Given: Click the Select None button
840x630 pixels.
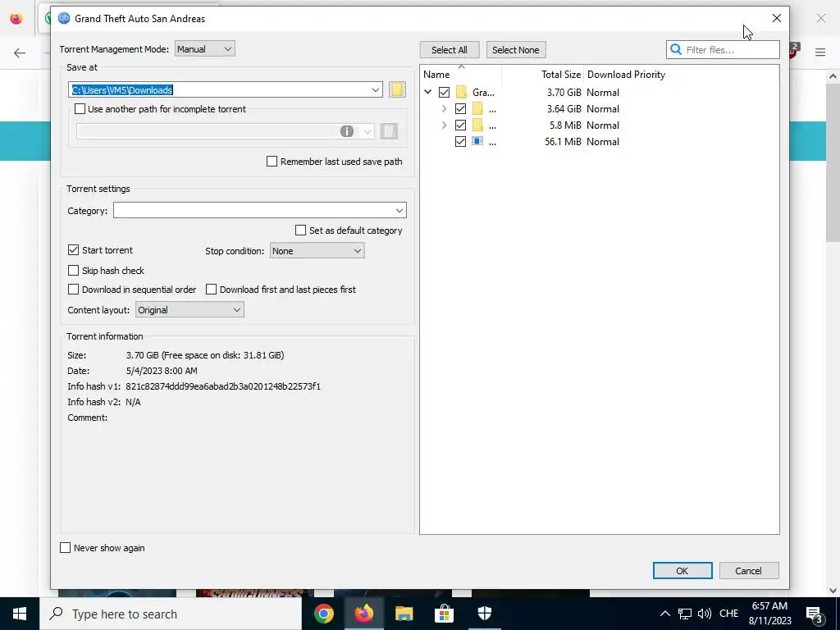Looking at the screenshot, I should 516,50.
